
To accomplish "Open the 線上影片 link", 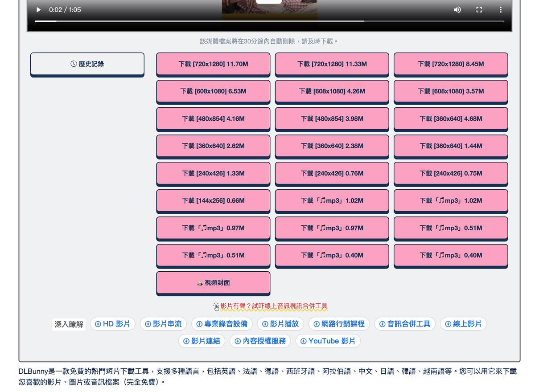I will [463, 324].
